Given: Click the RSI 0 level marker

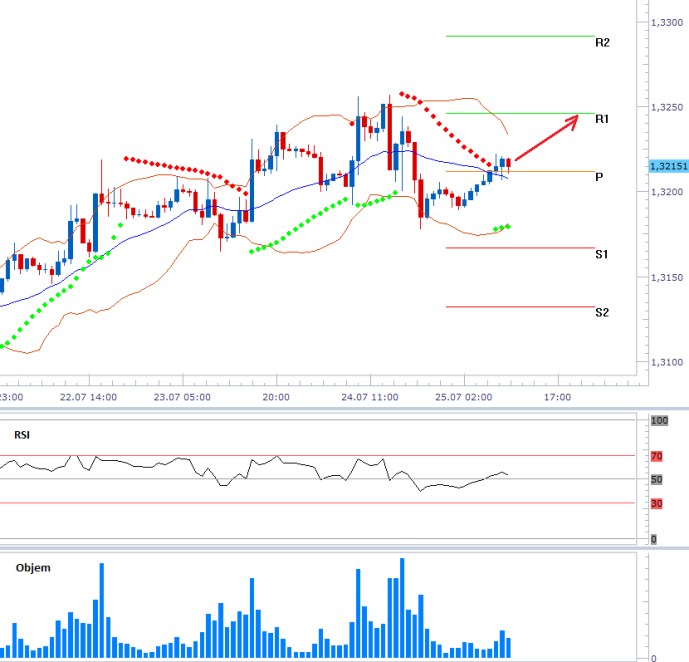Looking at the screenshot, I should (x=654, y=539).
